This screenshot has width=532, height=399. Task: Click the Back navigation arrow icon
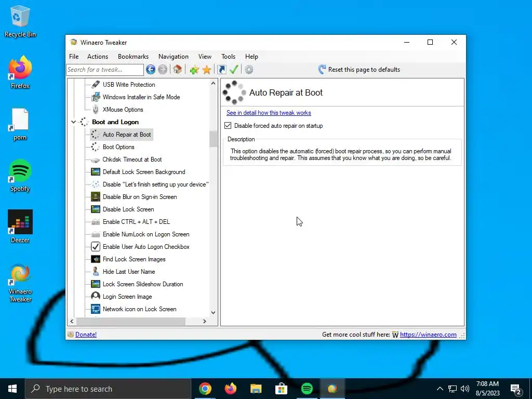[151, 70]
